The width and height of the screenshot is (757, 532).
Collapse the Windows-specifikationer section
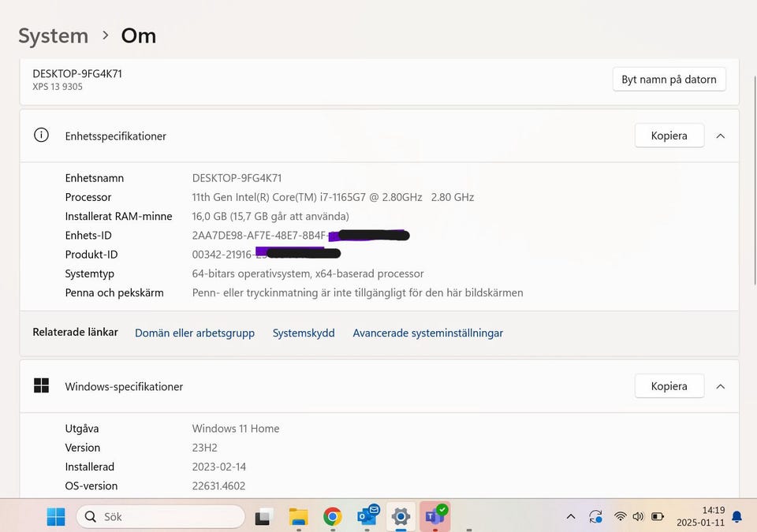[x=720, y=387]
